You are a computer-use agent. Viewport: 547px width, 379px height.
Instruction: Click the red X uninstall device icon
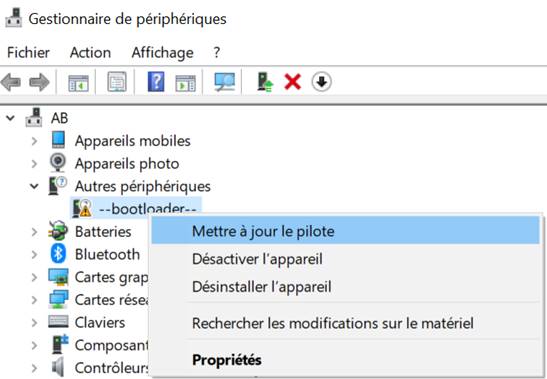292,82
